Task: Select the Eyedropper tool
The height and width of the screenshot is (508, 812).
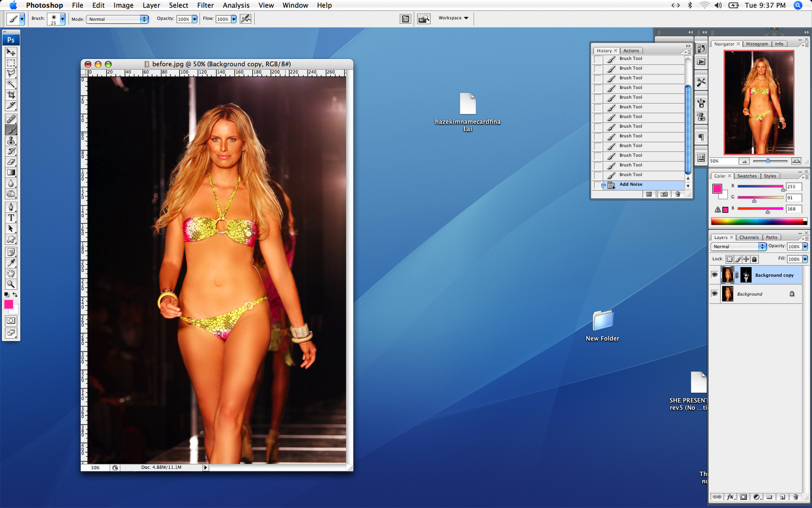Action: pyautogui.click(x=11, y=263)
